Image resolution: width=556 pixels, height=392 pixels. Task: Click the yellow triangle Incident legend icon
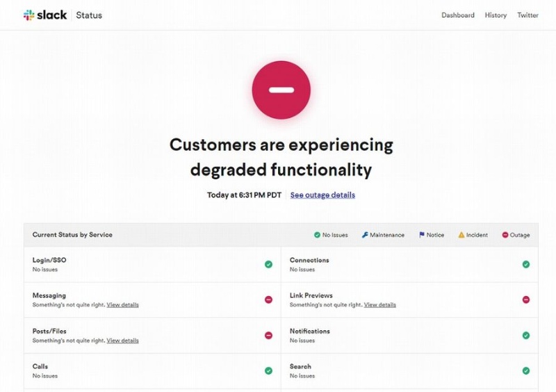tap(461, 235)
